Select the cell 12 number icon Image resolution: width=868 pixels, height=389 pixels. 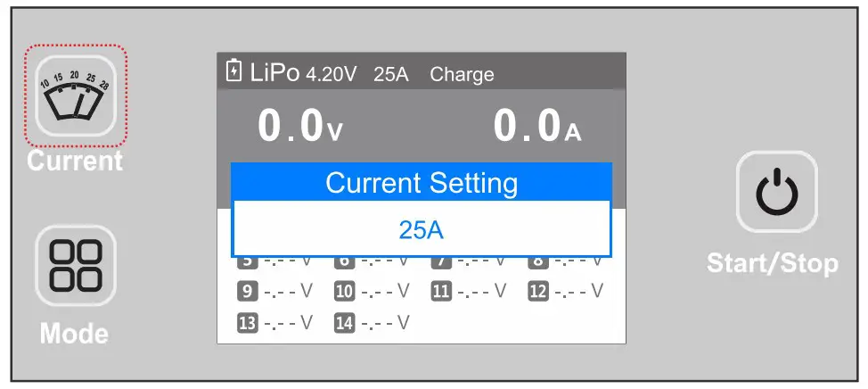click(x=537, y=291)
